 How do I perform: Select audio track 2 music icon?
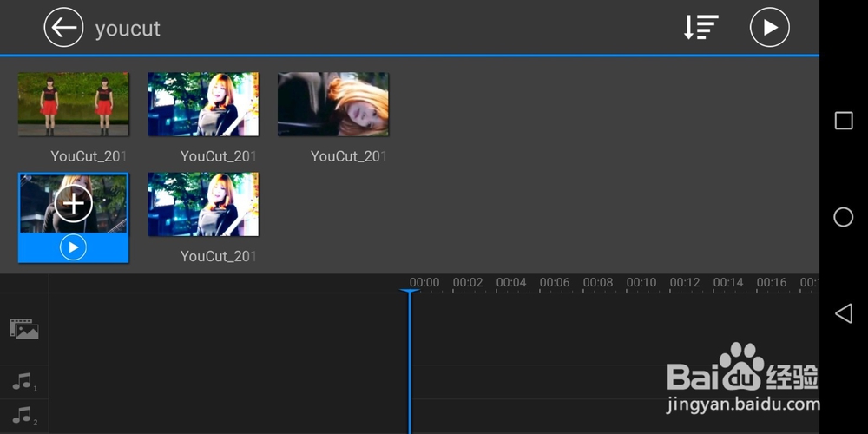coord(23,416)
